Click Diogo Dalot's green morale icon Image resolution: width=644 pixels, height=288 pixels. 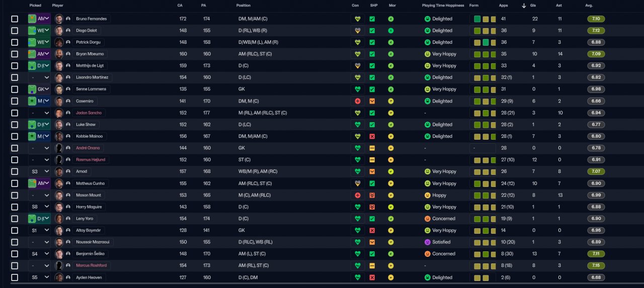(391, 31)
